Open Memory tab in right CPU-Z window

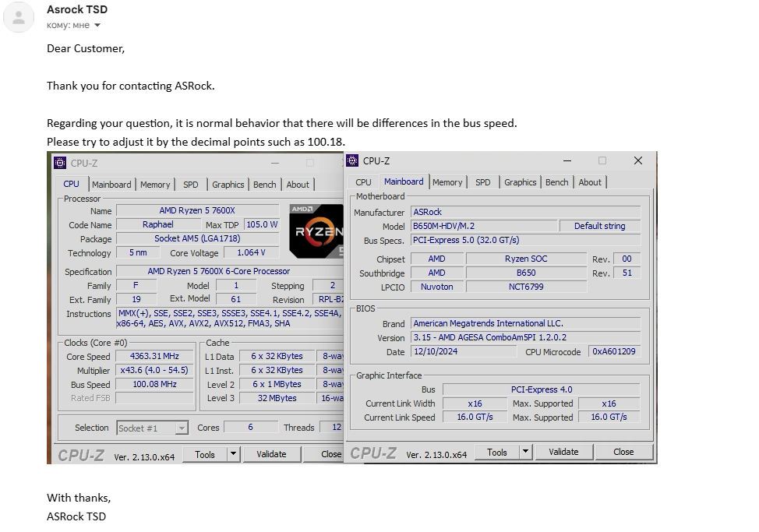(447, 182)
